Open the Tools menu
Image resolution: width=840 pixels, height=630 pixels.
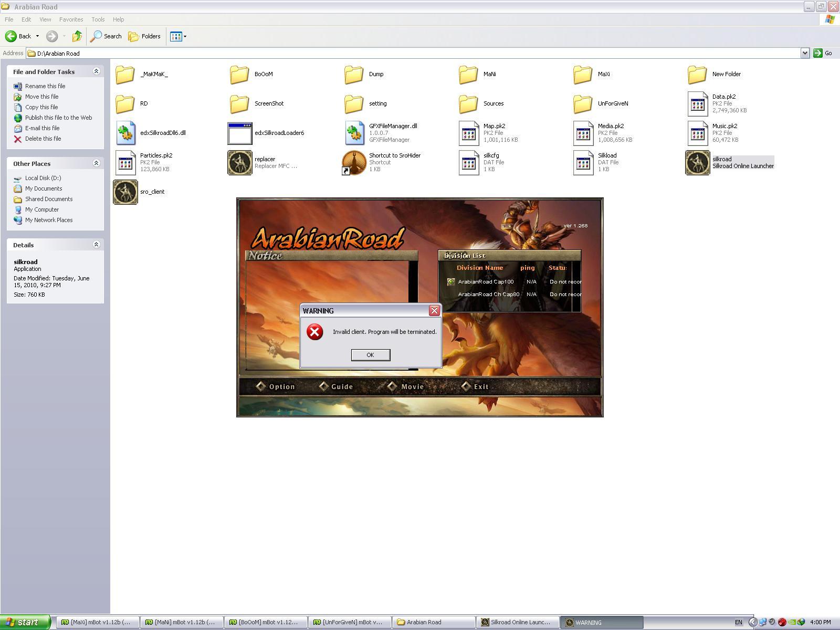pyautogui.click(x=98, y=19)
